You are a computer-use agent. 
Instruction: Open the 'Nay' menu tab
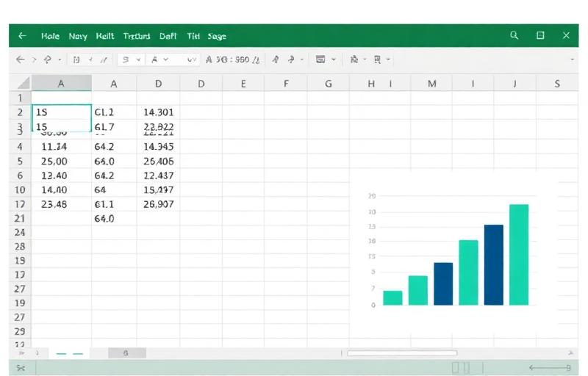click(x=78, y=36)
